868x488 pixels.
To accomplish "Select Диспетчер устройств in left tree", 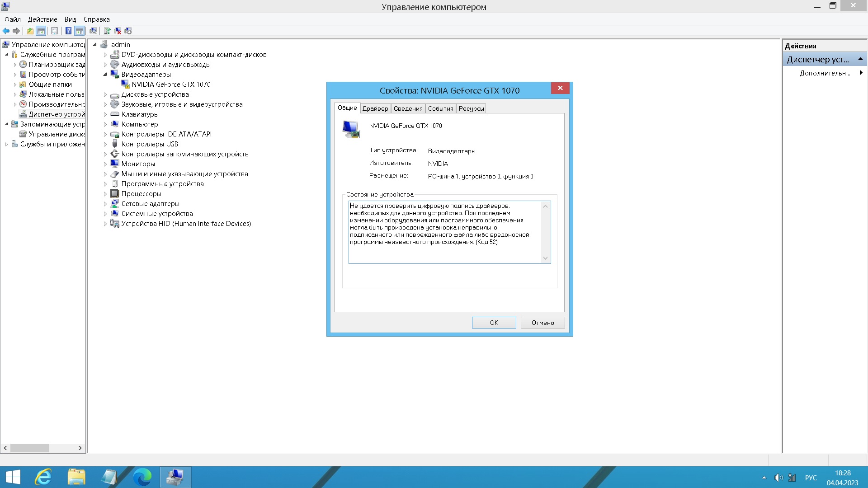I will coord(57,114).
